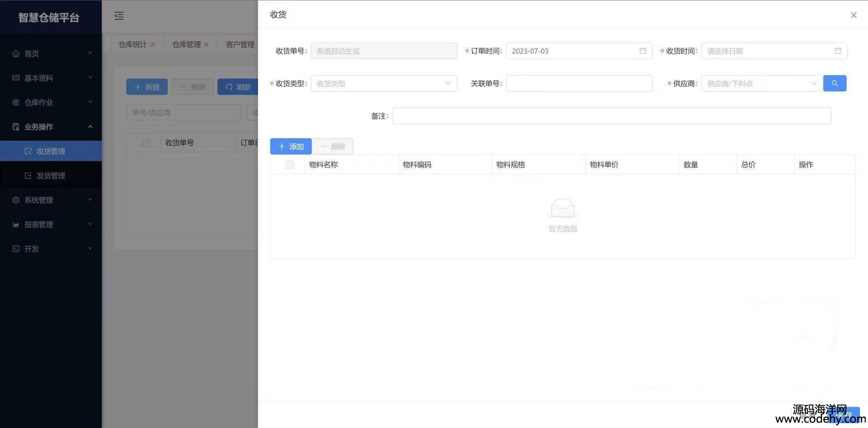The height and width of the screenshot is (428, 868).
Task: Click the home icon beside 首页
Action: coord(16,53)
